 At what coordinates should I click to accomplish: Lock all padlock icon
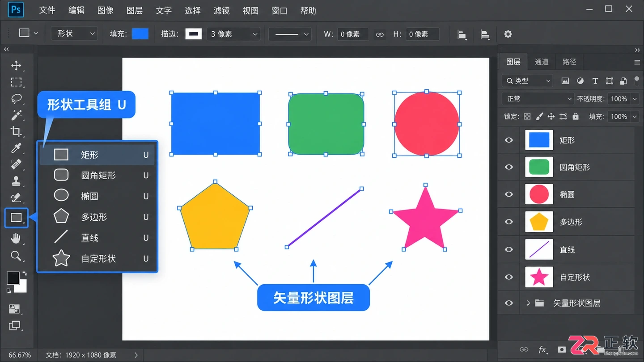[x=576, y=116]
